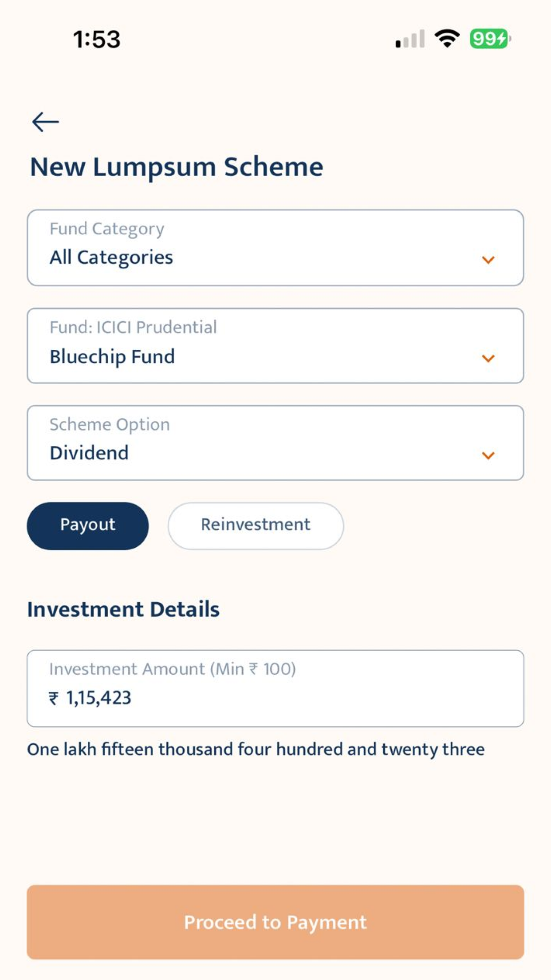Tap the back arrow icon
551x980 pixels.
(45, 122)
